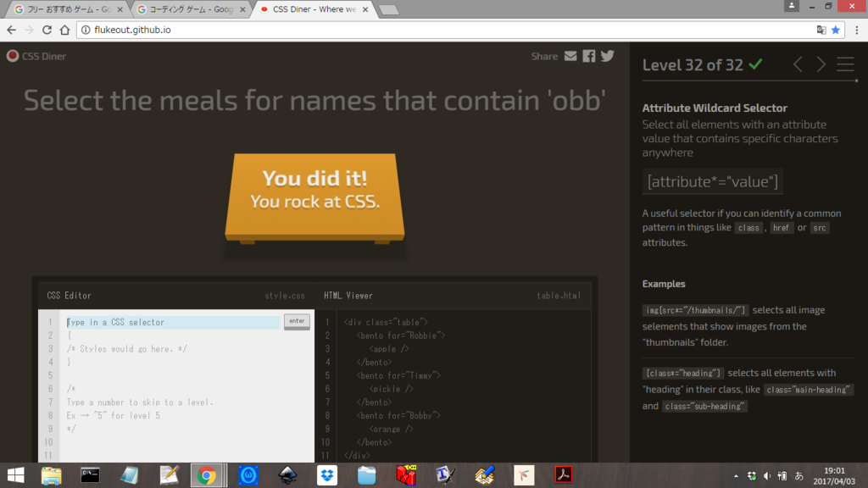Open Dropbox from taskbar
Viewport: 868px width, 488px height.
pyautogui.click(x=327, y=475)
